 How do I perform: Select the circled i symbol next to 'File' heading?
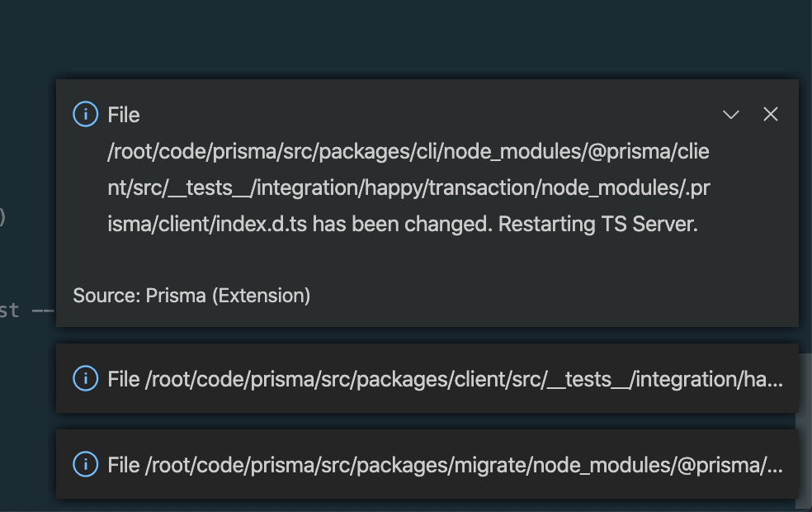[x=85, y=115]
